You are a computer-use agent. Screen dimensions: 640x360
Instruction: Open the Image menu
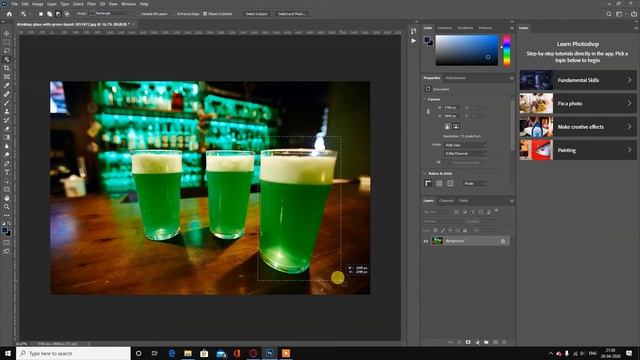pyautogui.click(x=38, y=4)
